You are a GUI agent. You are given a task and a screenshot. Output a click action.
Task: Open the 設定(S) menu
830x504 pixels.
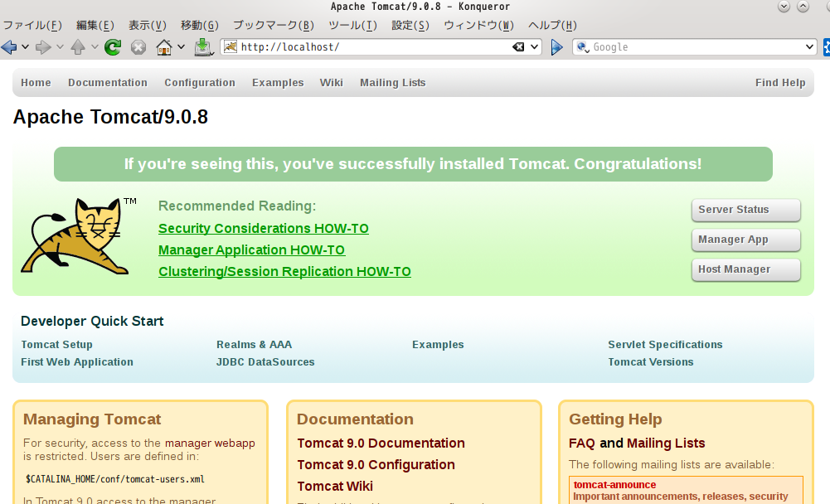(410, 26)
